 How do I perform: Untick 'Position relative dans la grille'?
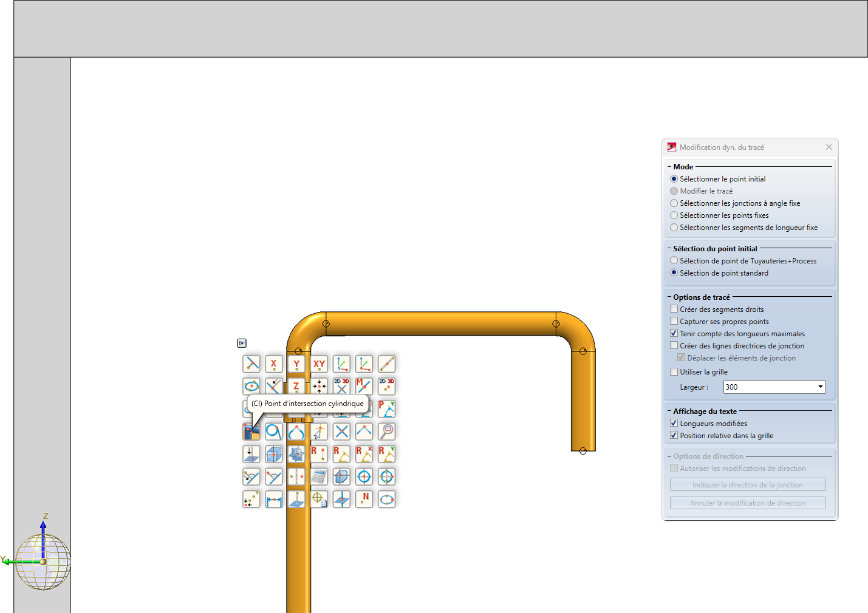pyautogui.click(x=674, y=435)
